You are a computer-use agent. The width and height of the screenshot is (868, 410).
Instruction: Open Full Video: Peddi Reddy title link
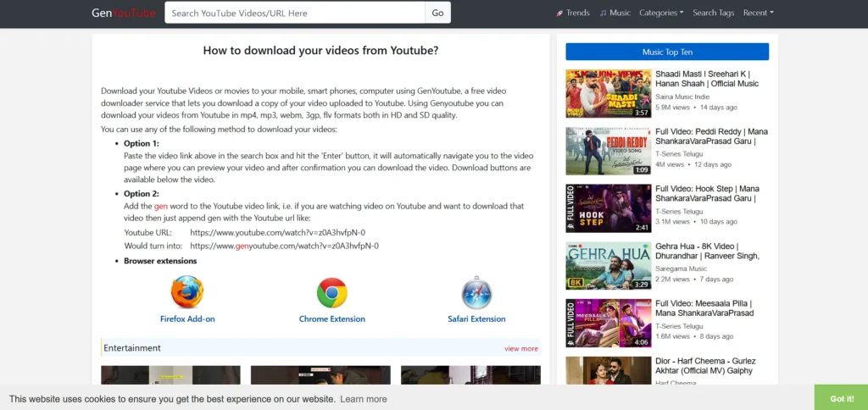(711, 136)
